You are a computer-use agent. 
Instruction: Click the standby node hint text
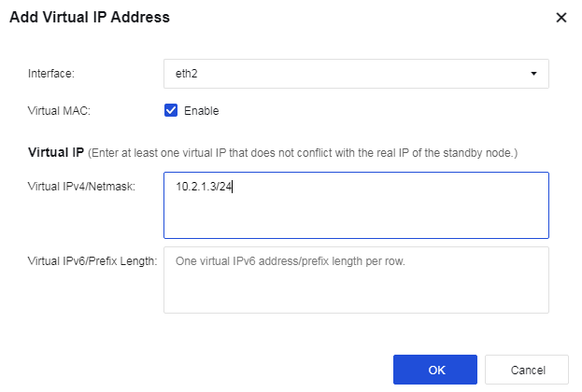click(304, 152)
